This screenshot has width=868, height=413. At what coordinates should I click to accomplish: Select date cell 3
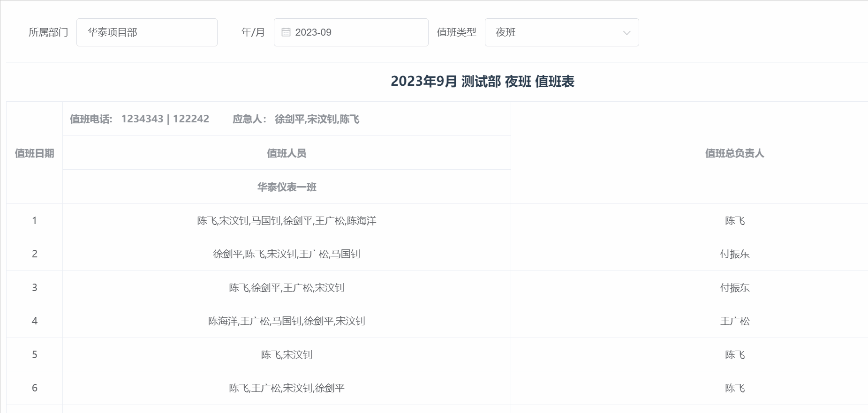34,288
